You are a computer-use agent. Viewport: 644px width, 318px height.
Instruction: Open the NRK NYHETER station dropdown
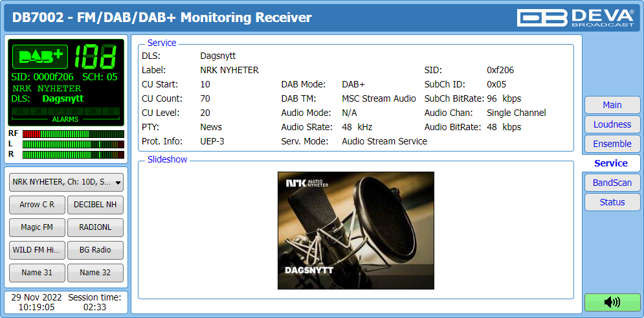[x=67, y=183]
